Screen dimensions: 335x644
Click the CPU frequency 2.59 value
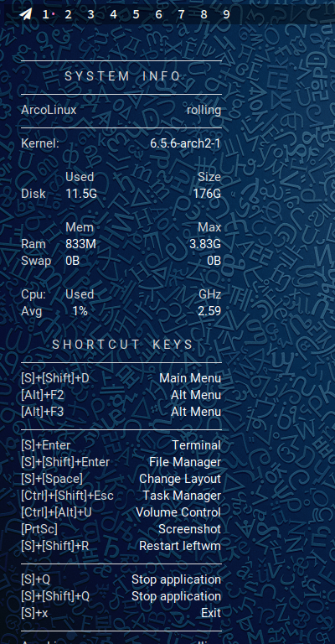click(209, 311)
